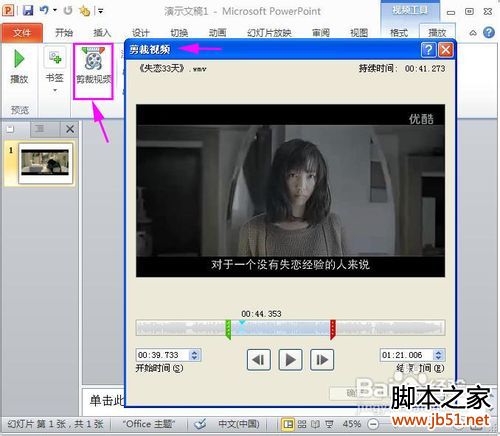Click the green 播放 preview button in the ribbon
This screenshot has width=500, height=436.
tap(19, 67)
